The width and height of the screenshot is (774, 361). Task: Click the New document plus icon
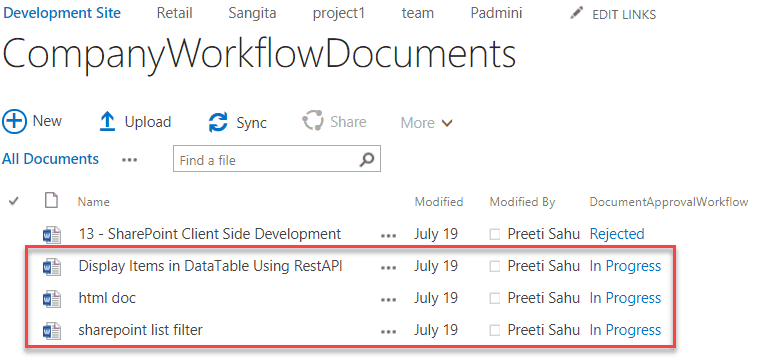(x=14, y=121)
